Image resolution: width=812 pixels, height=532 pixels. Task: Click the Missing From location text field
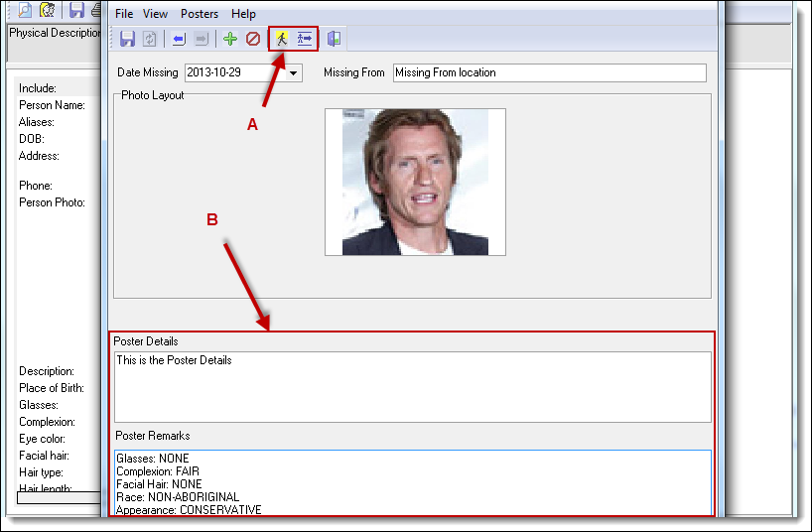549,72
